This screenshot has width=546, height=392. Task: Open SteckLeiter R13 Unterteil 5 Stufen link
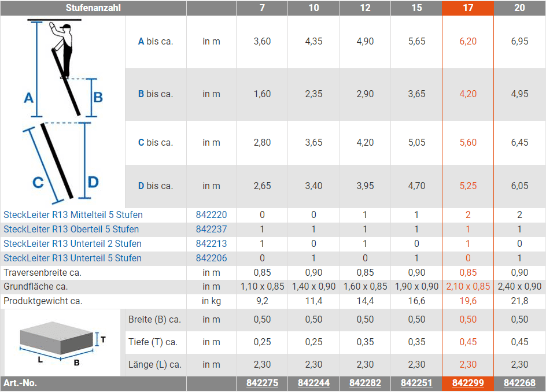point(72,258)
